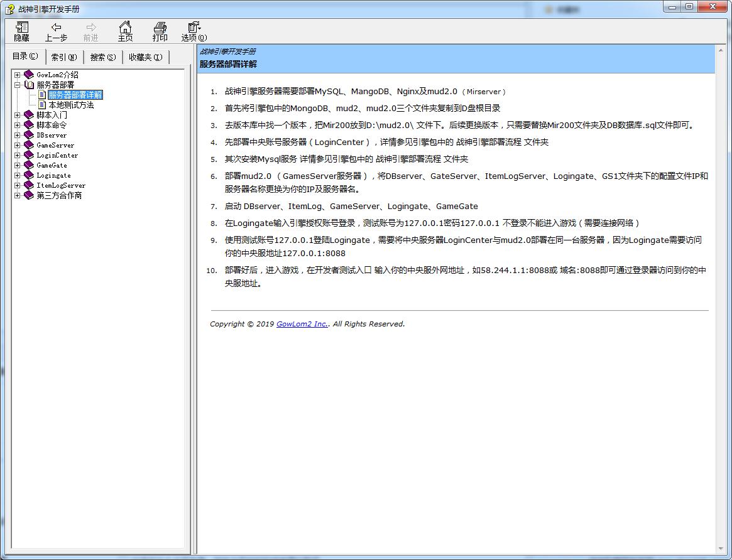The width and height of the screenshot is (732, 560).
Task: Follow the GowLom2 Inc. copyright link
Action: (x=302, y=324)
